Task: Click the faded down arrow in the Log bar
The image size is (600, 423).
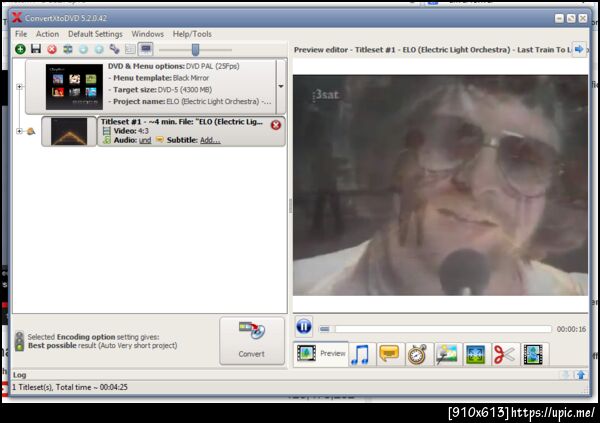Action: tap(566, 375)
